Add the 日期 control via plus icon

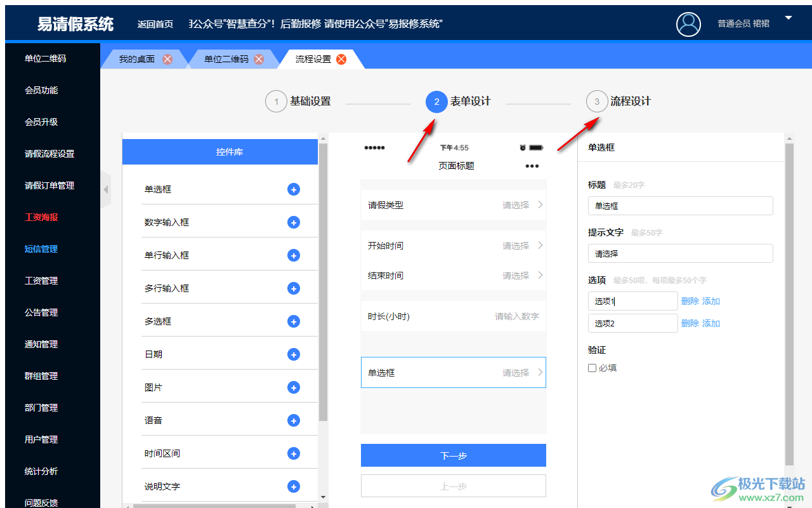tap(294, 354)
